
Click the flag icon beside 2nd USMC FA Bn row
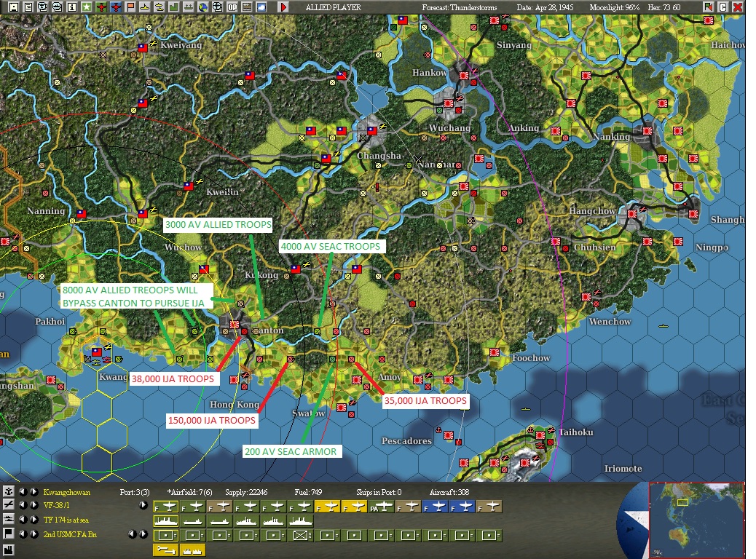(x=9, y=534)
